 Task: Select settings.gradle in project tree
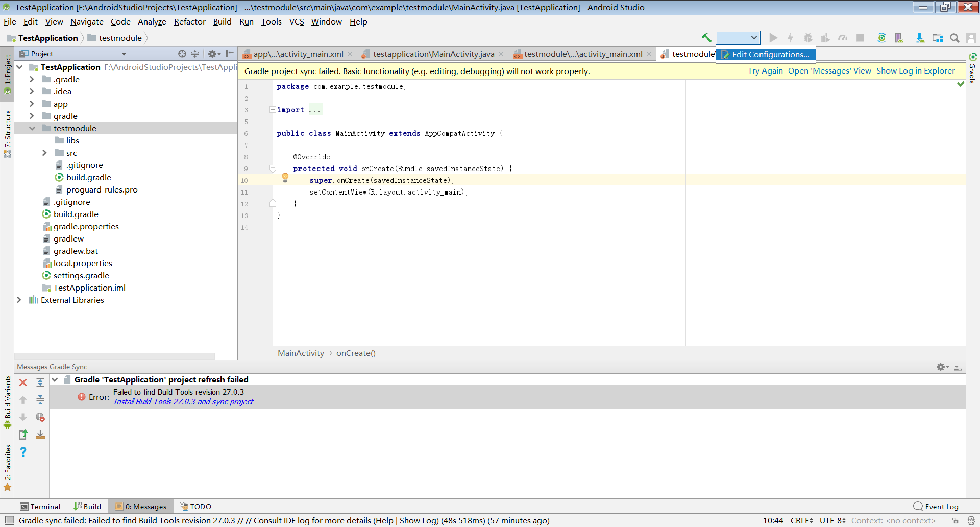click(76, 275)
